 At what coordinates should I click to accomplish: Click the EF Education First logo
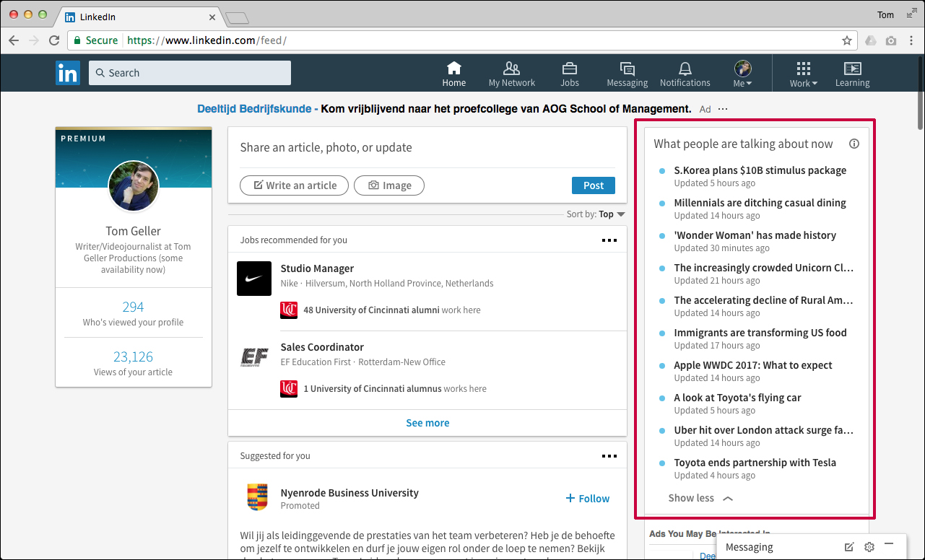[x=254, y=357]
